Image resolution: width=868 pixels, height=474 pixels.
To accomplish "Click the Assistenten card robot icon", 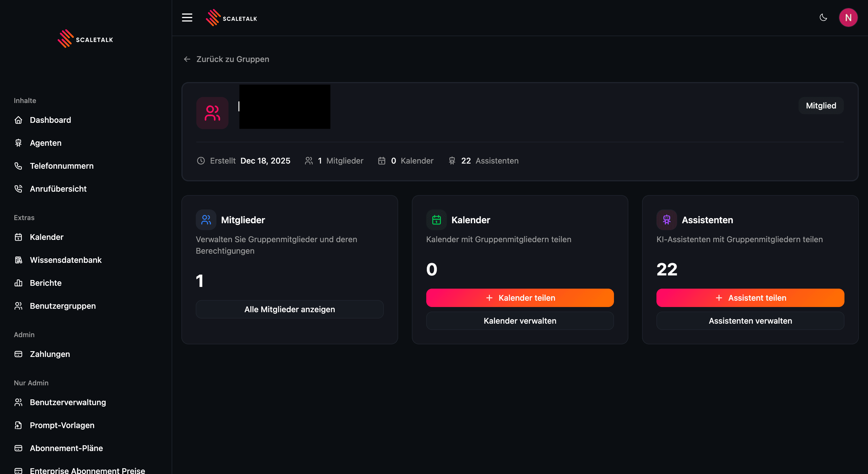I will pos(666,220).
